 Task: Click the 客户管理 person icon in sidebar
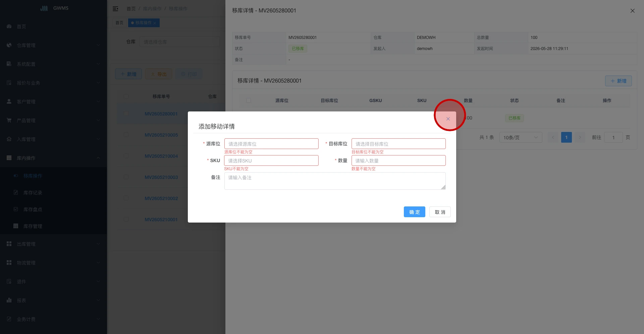[9, 101]
